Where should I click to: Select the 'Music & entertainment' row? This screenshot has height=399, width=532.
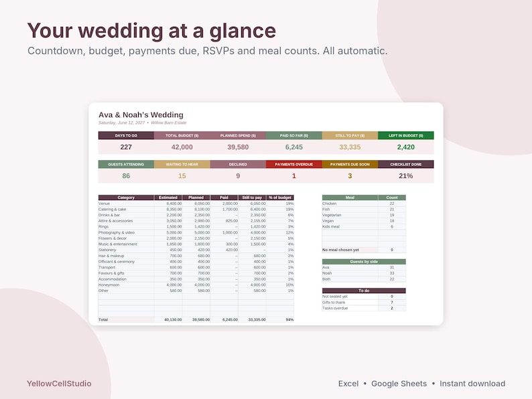tap(196, 244)
